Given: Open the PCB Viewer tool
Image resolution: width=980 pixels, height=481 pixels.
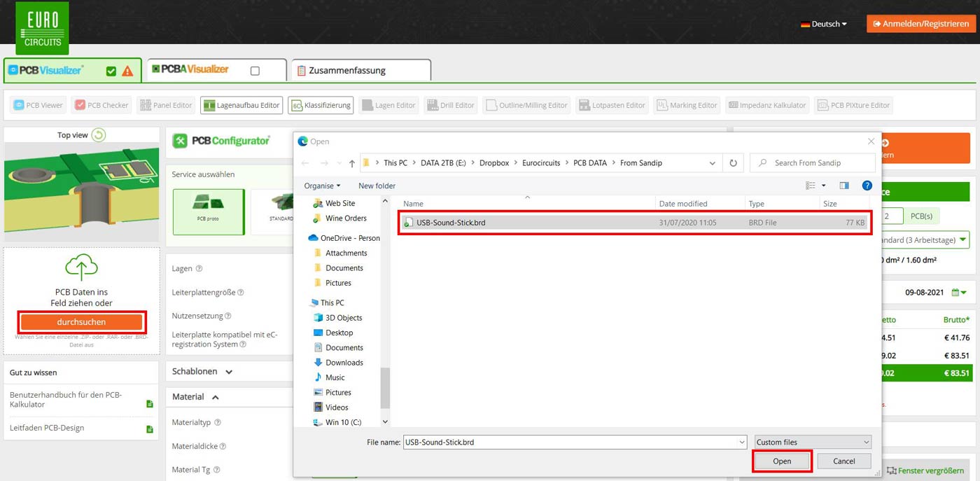Looking at the screenshot, I should click(x=38, y=105).
